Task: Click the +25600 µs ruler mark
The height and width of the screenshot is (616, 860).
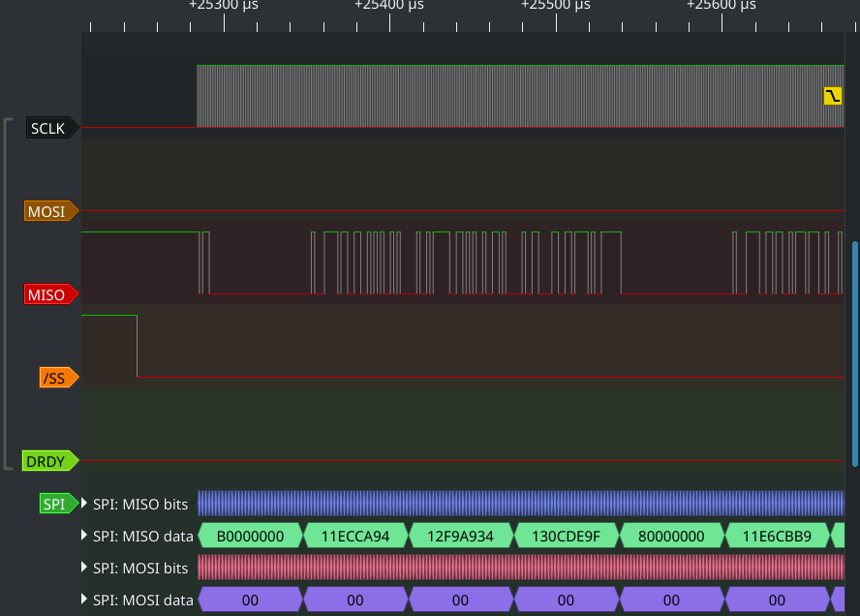Action: 722,7
